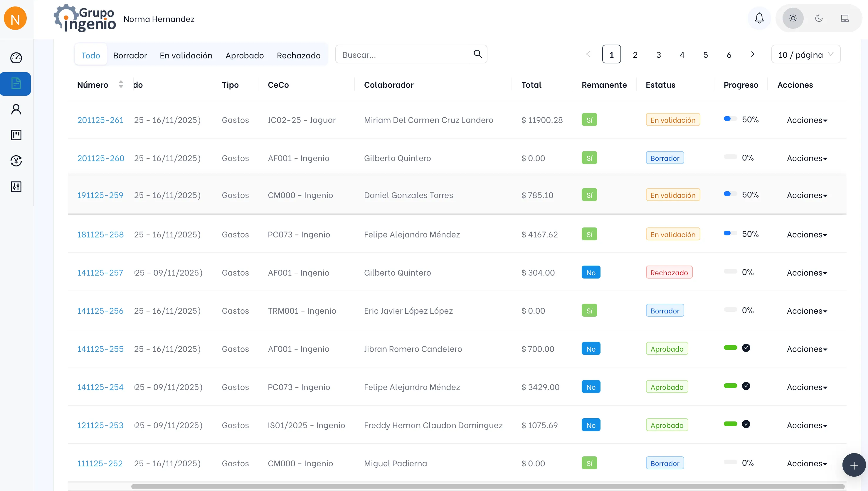The height and width of the screenshot is (491, 868).
Task: Click the floating plus add button
Action: click(854, 465)
